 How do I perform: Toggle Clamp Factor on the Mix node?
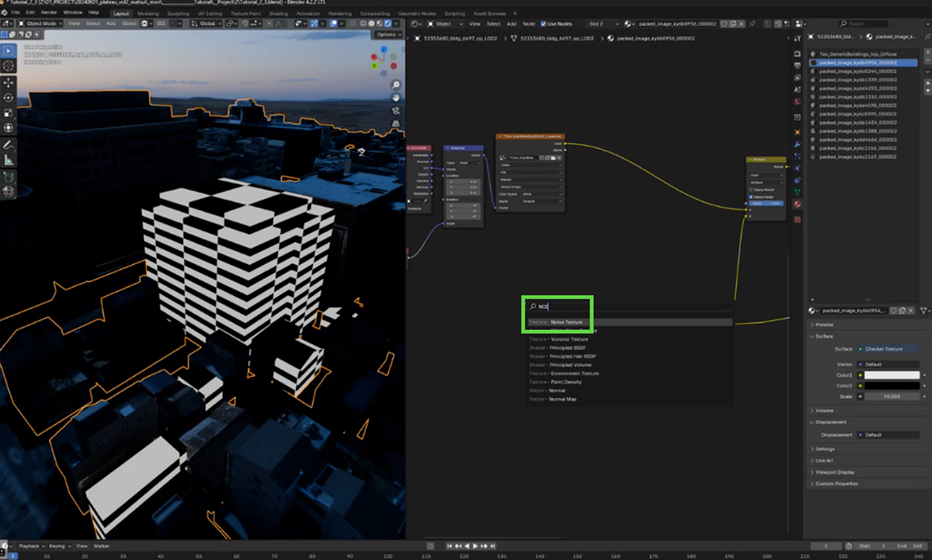point(751,197)
